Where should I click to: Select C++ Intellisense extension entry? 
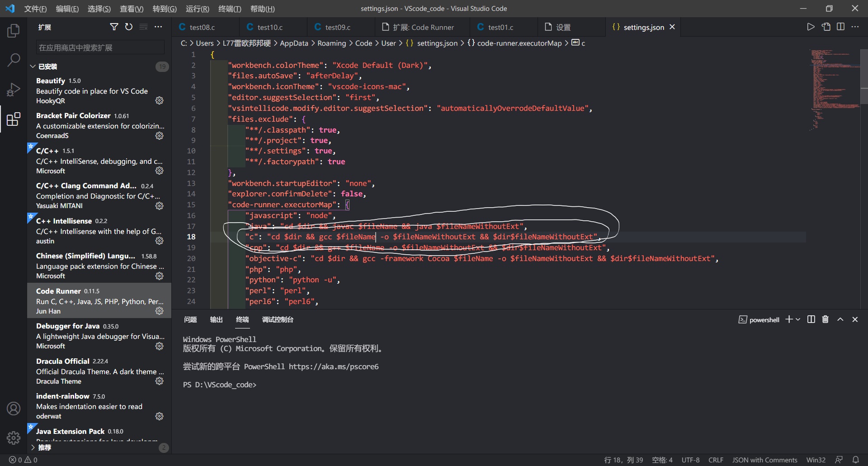pos(99,231)
